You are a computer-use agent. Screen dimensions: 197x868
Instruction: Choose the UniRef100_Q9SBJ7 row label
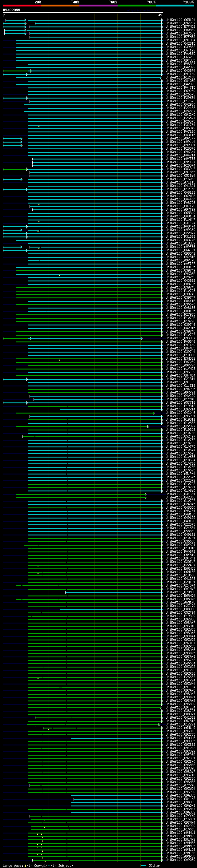coord(180,338)
